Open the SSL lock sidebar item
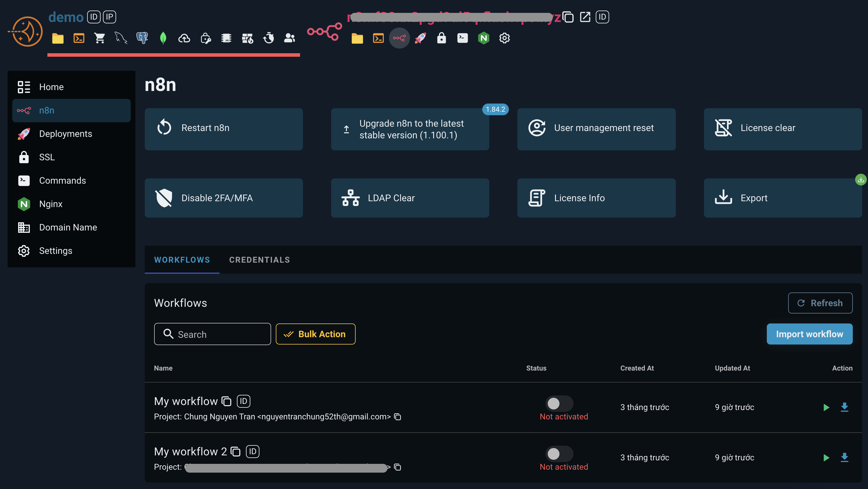This screenshot has width=868, height=489. tap(47, 157)
